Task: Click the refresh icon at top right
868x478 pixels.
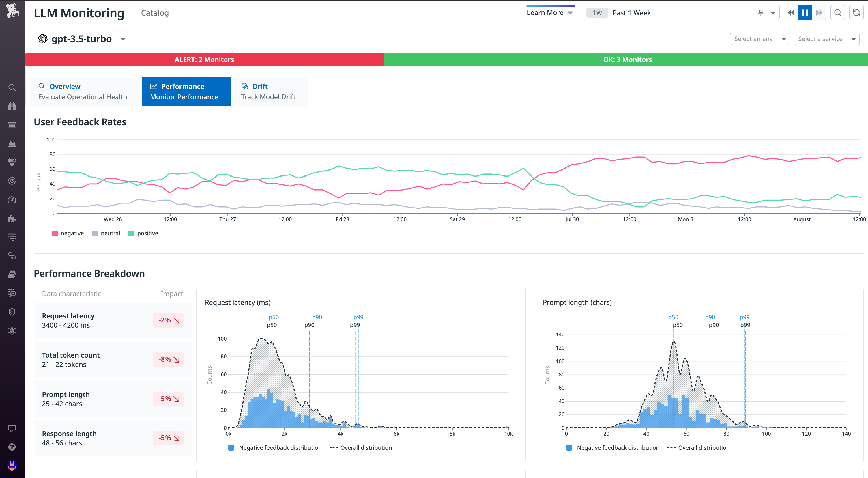Action: [856, 13]
